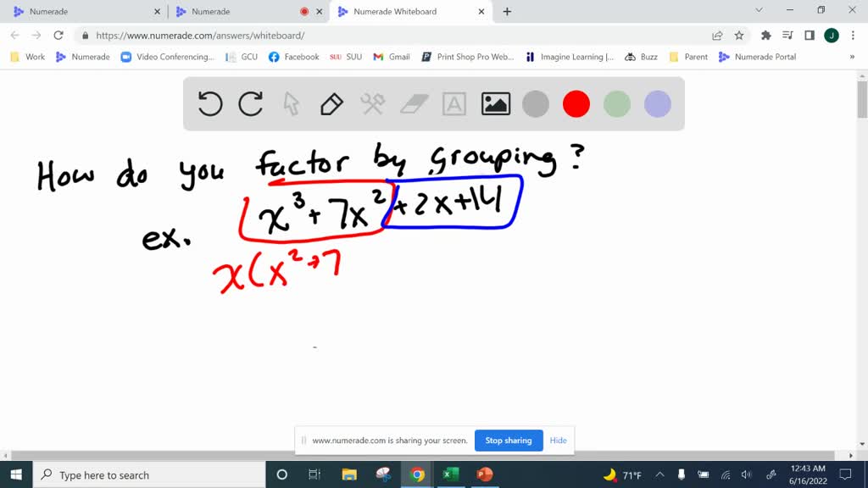Viewport: 868px width, 488px height.
Task: Click the Hide link next to Stop sharing
Action: [x=558, y=441]
